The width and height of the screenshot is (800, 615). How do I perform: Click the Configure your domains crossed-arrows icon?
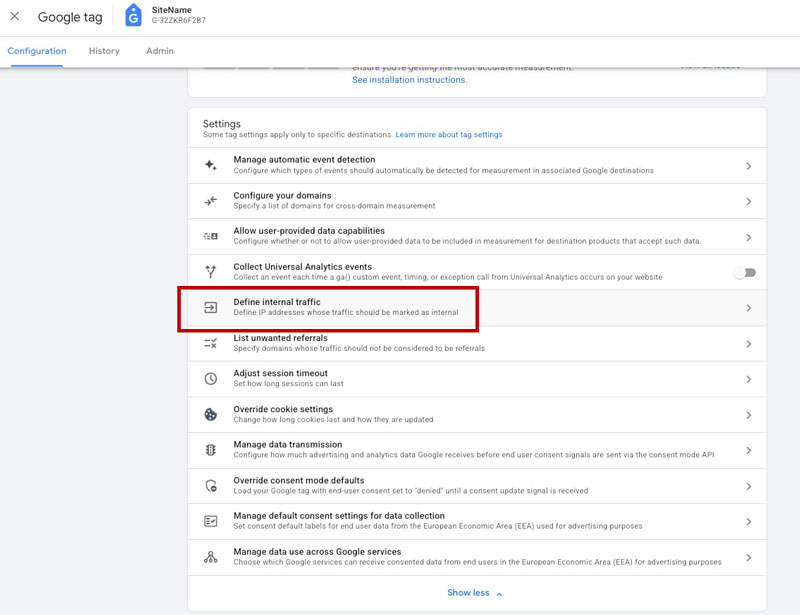212,202
